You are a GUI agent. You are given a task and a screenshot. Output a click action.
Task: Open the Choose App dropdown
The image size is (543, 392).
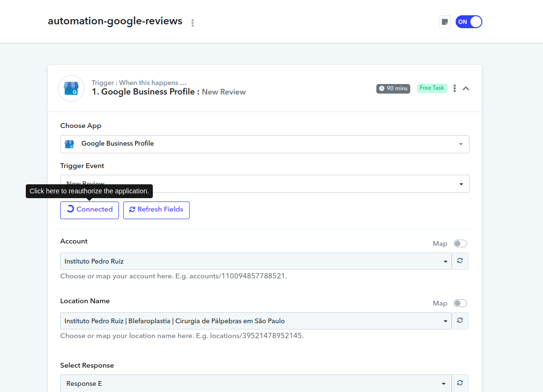pyautogui.click(x=265, y=144)
